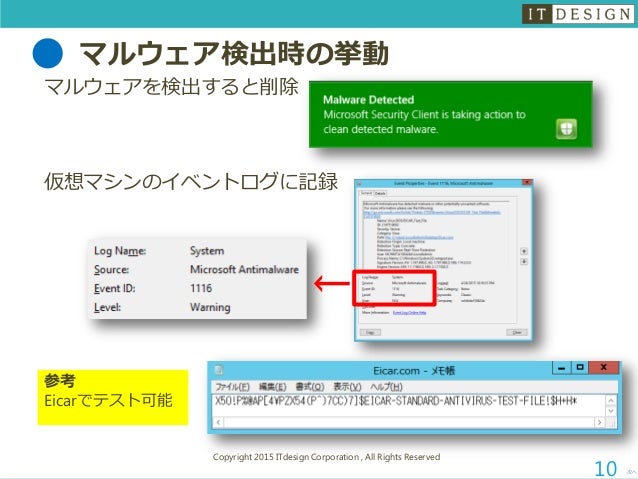Open the ファイル(F) menu in Notepad
Screen dimensions: 638x479
pos(232,387)
